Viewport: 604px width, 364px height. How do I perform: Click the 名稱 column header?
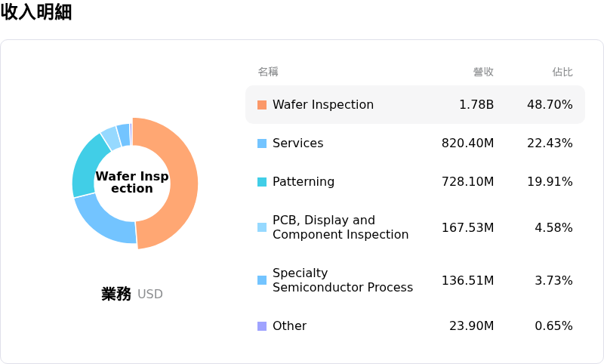(x=268, y=72)
